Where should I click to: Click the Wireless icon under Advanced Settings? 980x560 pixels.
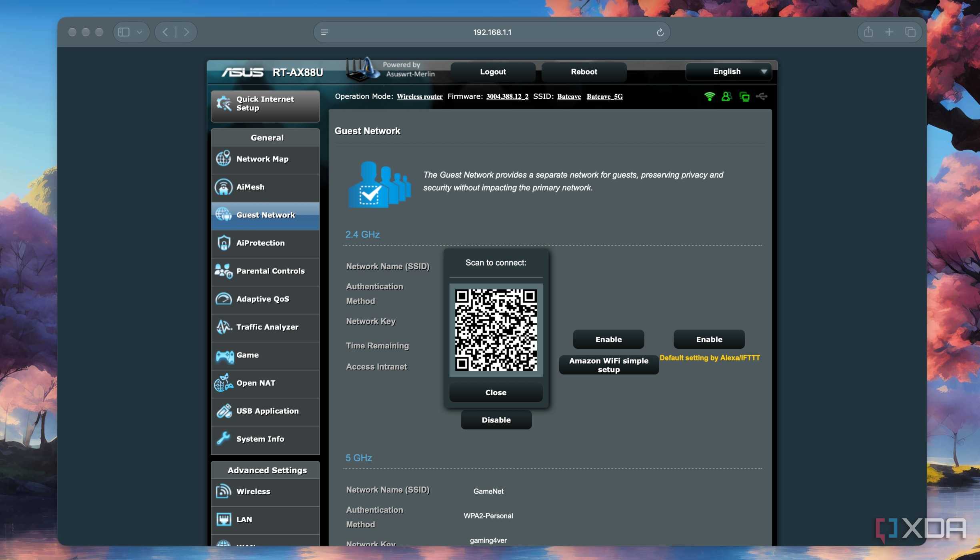click(224, 492)
